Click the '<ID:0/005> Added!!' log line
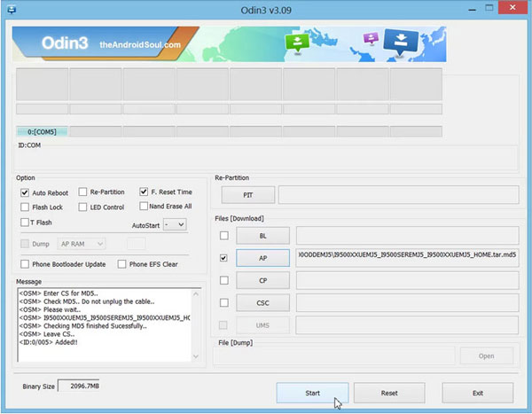Image resolution: width=532 pixels, height=414 pixels. click(x=48, y=342)
